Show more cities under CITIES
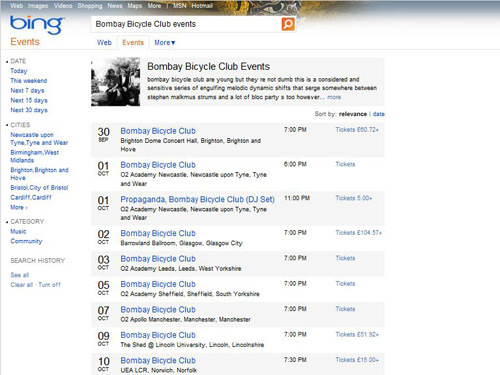The image size is (500, 375). click(19, 207)
